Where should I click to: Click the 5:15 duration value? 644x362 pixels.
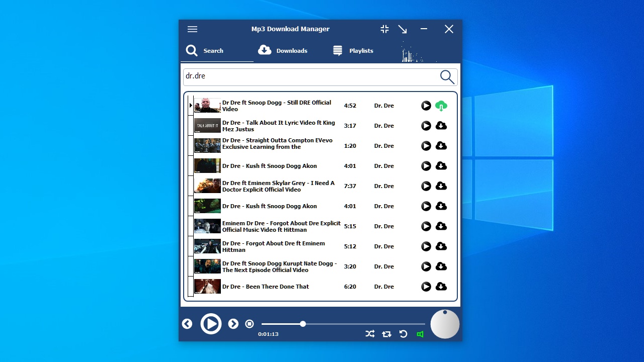pos(350,226)
